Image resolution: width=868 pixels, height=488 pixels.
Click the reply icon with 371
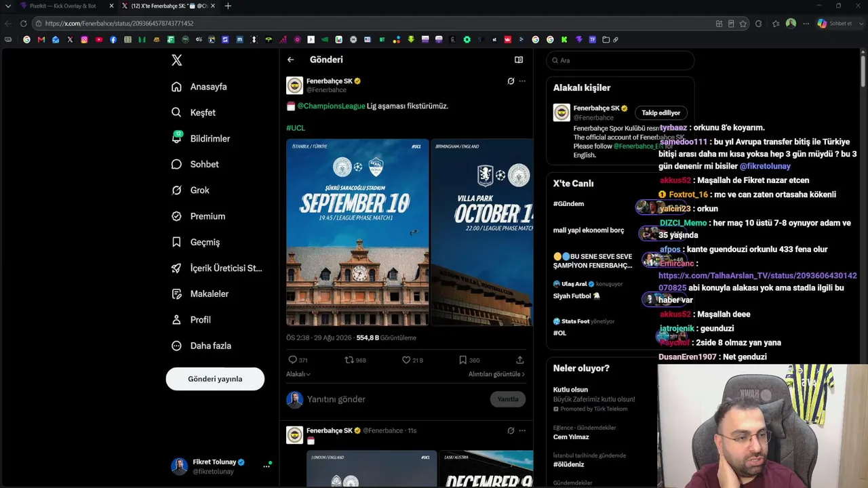pos(298,360)
